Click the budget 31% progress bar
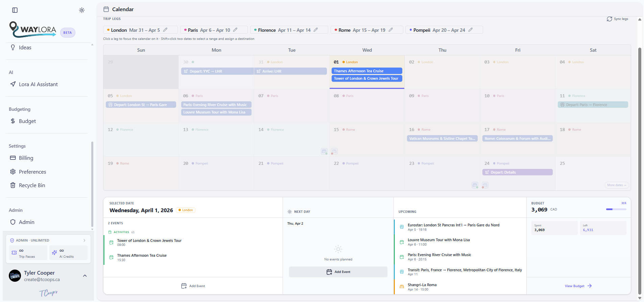This screenshot has width=644, height=302. pyautogui.click(x=616, y=209)
